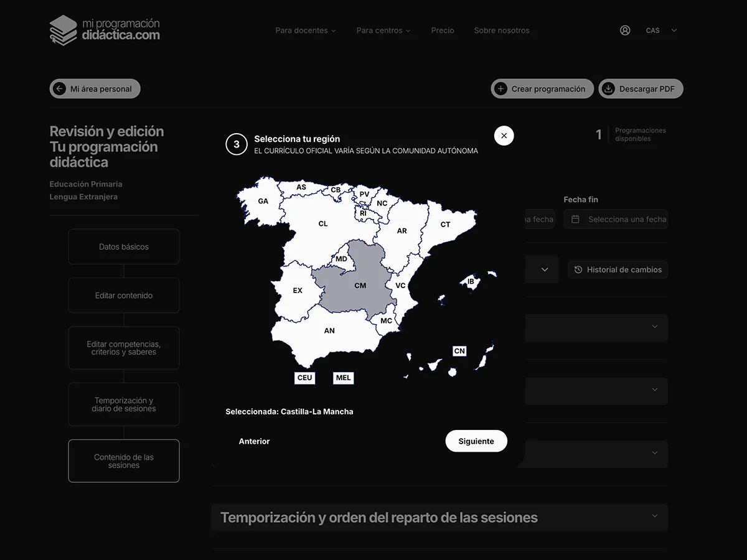Close the region selection dialog
This screenshot has height=560, width=747.
pyautogui.click(x=504, y=136)
